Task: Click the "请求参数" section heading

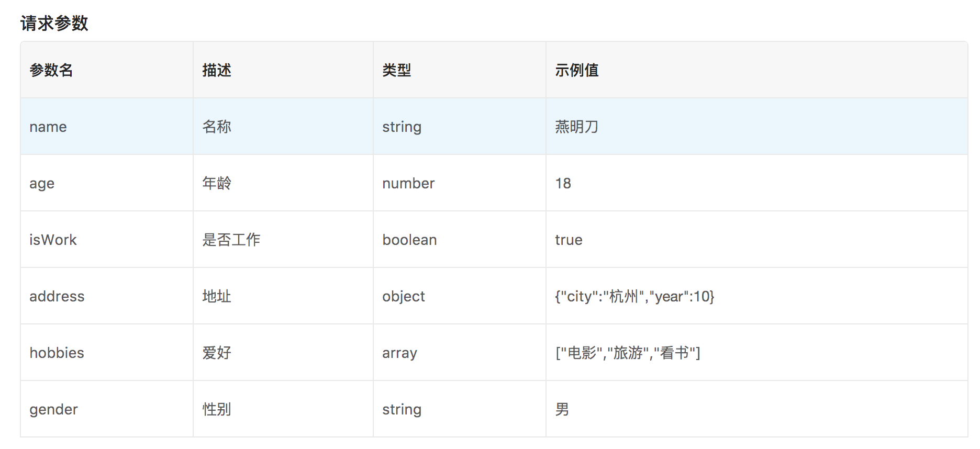Action: (x=54, y=23)
